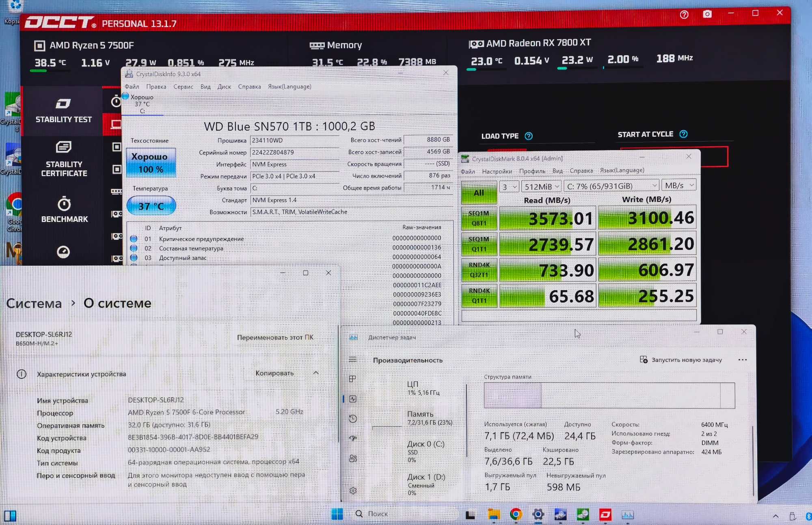The height and width of the screenshot is (525, 812).
Task: Take a screenshot with OCCT camera icon
Action: (x=707, y=14)
